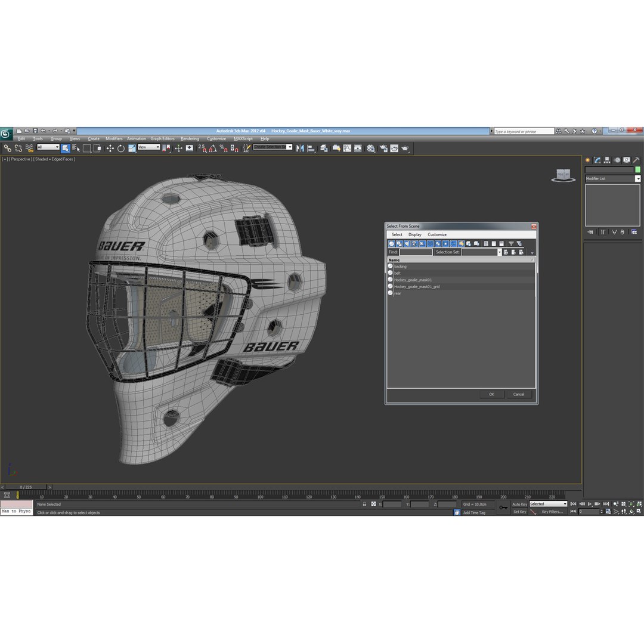Viewport: 644px width, 644px height.
Task: Open the Edit menu
Action: point(21,139)
